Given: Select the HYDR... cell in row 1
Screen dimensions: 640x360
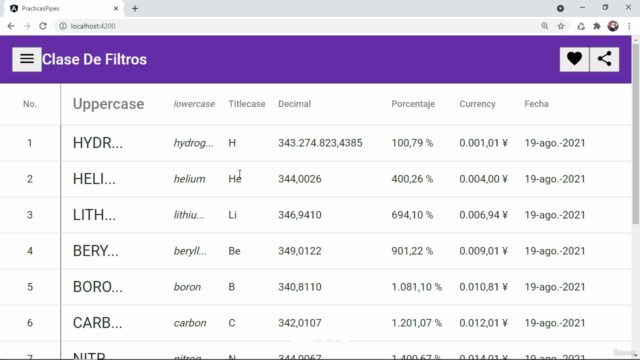Looking at the screenshot, I should click(98, 143).
